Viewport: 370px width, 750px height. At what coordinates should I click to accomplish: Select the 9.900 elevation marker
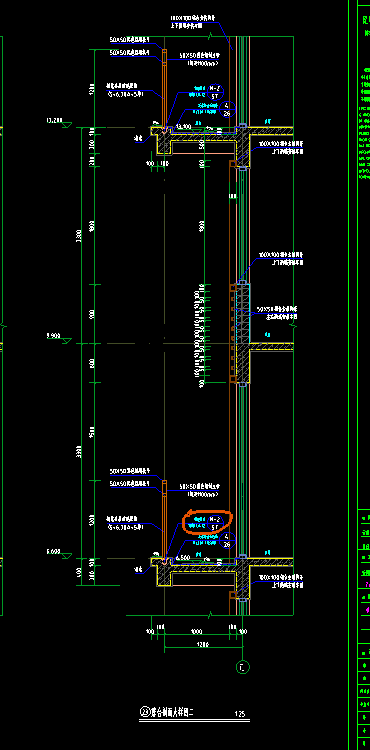[x=59, y=338]
